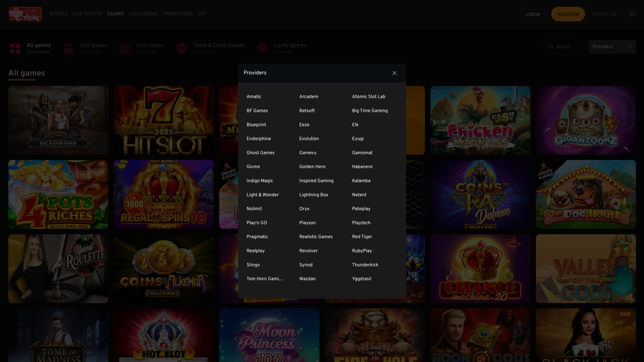Open the English language dropdown
Viewport: 644px width, 362px height.
click(x=604, y=14)
